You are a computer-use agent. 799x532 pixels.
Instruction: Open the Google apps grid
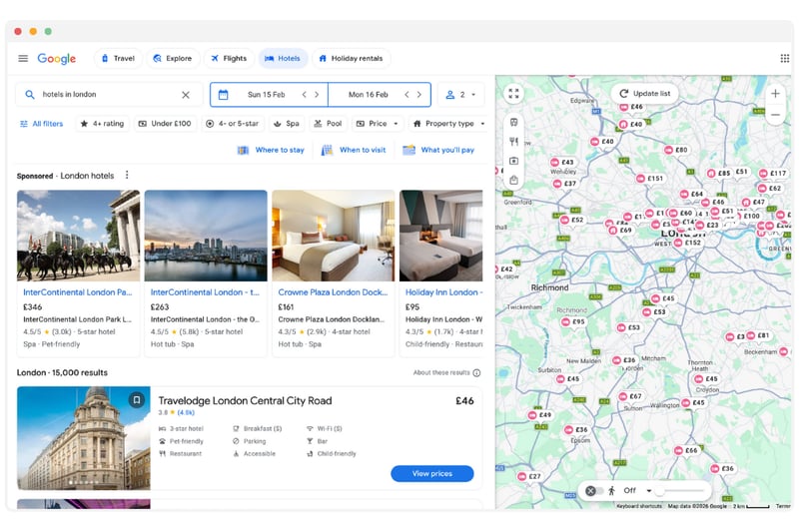click(785, 58)
